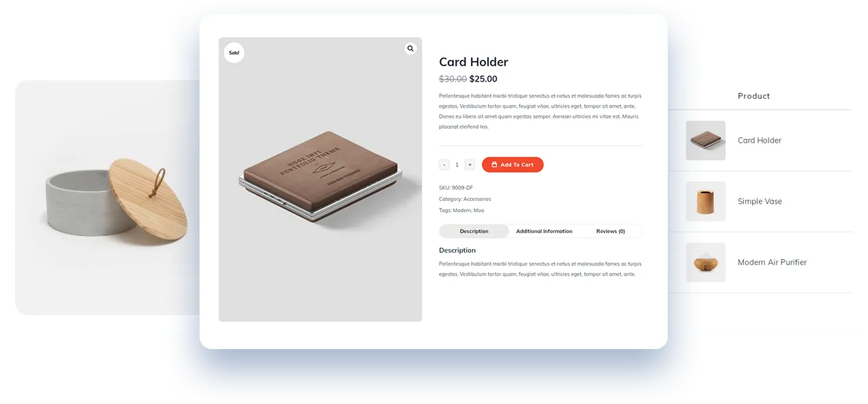Viewport: 868px width, 404px height.
Task: Click the large Card Holder product image
Action: click(320, 180)
